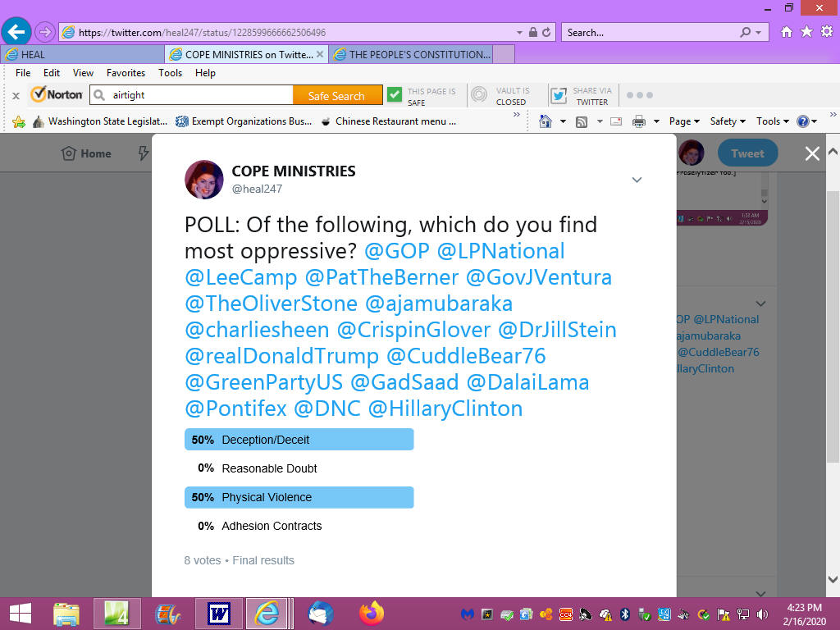Click the printer icon in command bar
Screen dimensions: 840x630
tap(638, 121)
